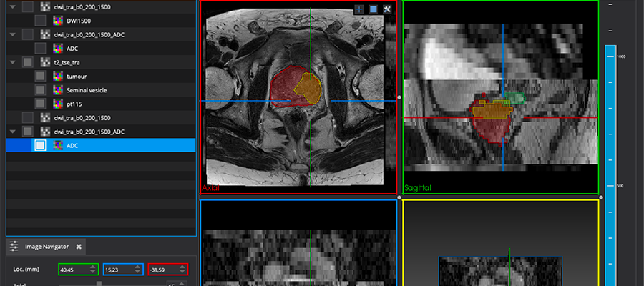This screenshot has width=644, height=286.
Task: Click the blue level window slider bar
Action: [x=610, y=165]
